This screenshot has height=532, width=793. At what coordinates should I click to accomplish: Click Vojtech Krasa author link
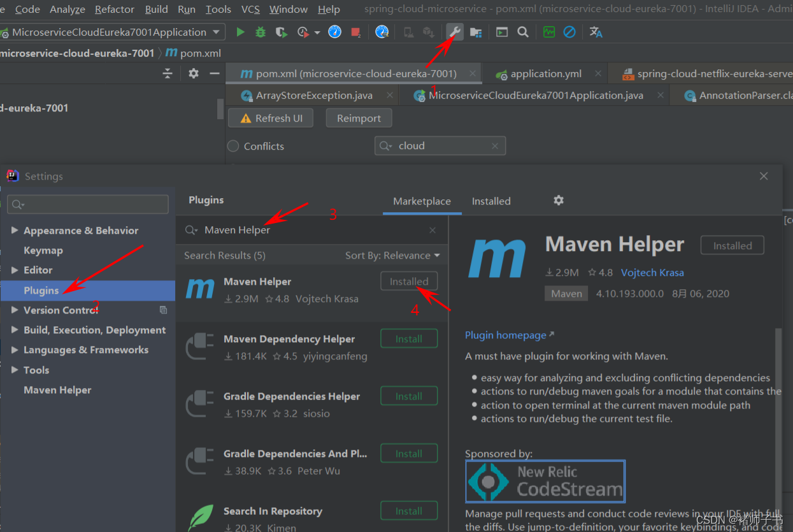click(652, 273)
